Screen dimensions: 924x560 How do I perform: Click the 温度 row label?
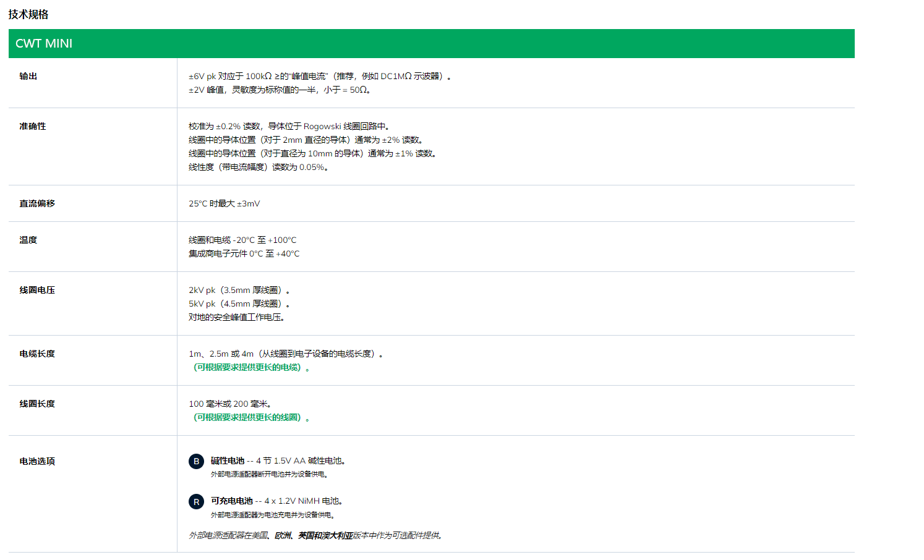coord(28,240)
